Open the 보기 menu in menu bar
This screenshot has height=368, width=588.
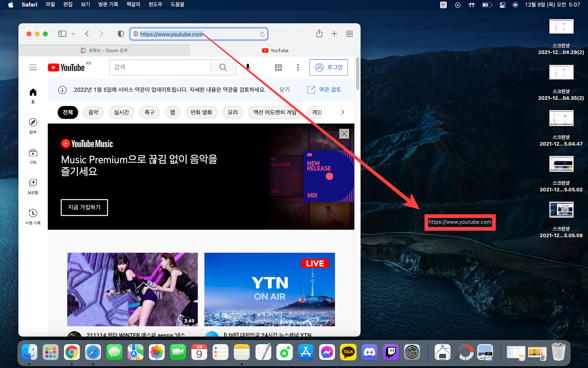(x=86, y=4)
